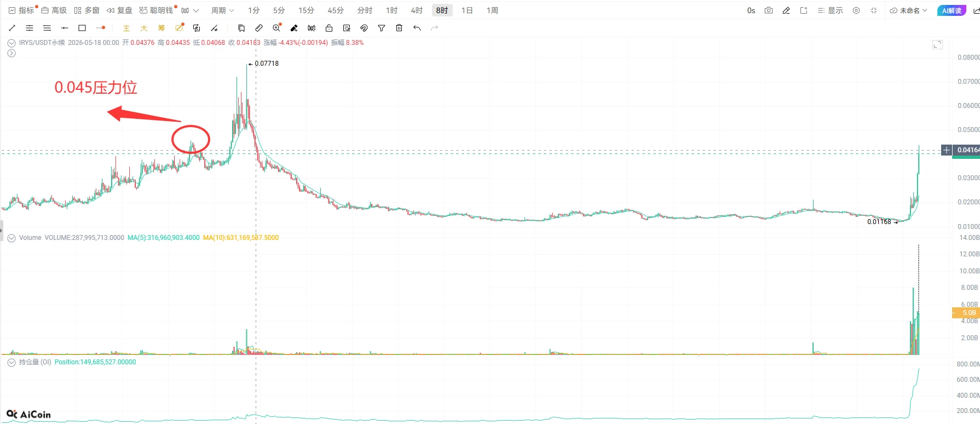The width and height of the screenshot is (980, 424).
Task: Select the rectangle drawing tool
Action: point(82,28)
